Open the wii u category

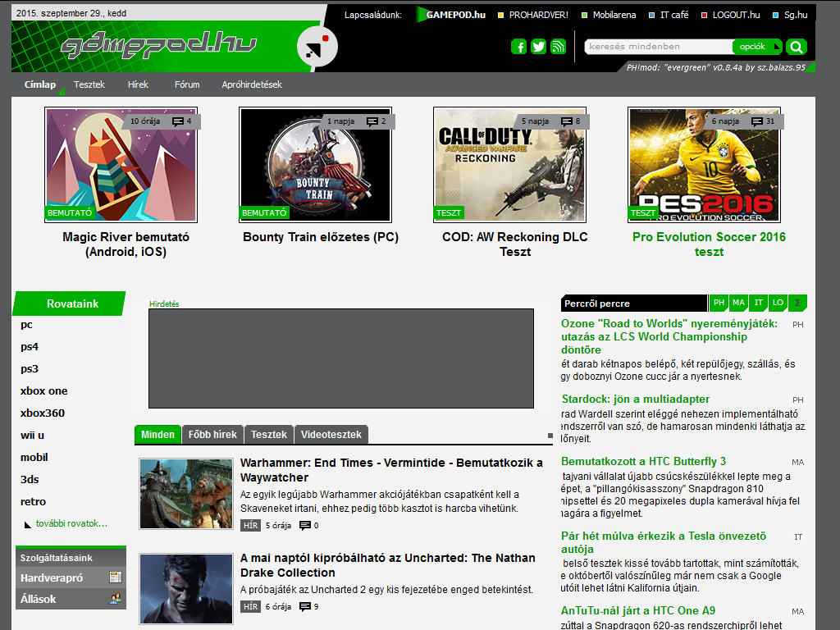pos(32,435)
